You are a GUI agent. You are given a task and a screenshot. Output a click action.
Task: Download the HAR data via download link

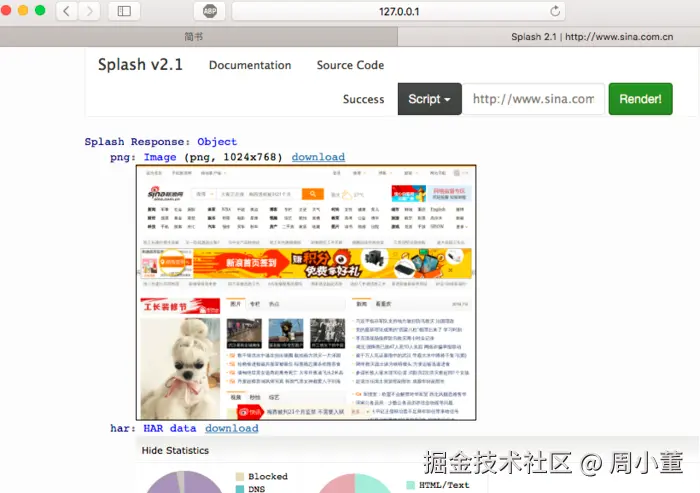pos(232,428)
